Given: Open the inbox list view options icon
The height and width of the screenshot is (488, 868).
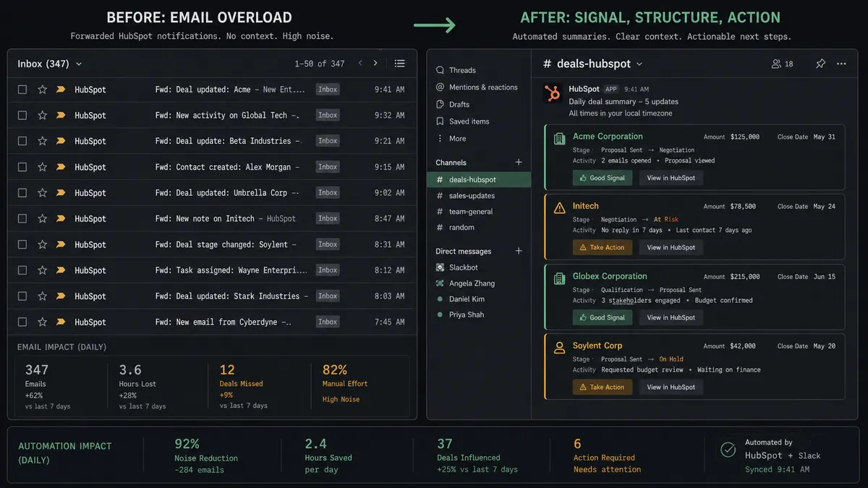Looking at the screenshot, I should pos(399,64).
